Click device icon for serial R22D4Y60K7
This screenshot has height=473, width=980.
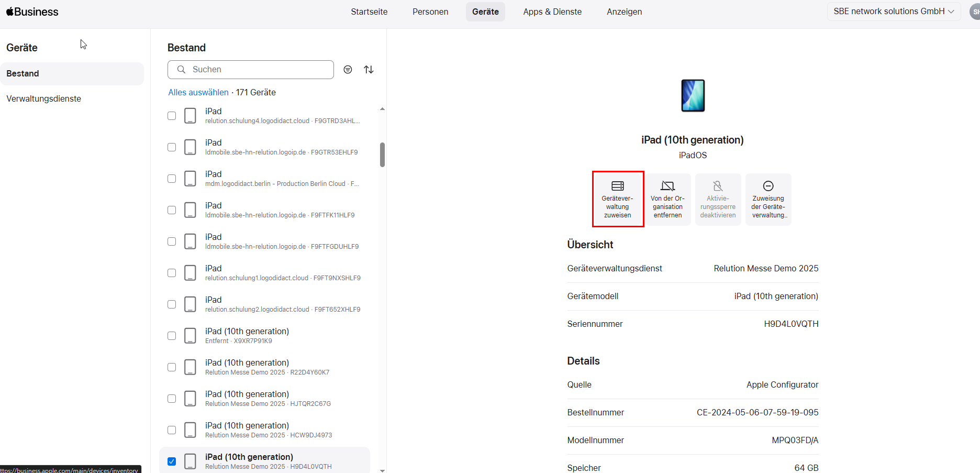click(191, 367)
